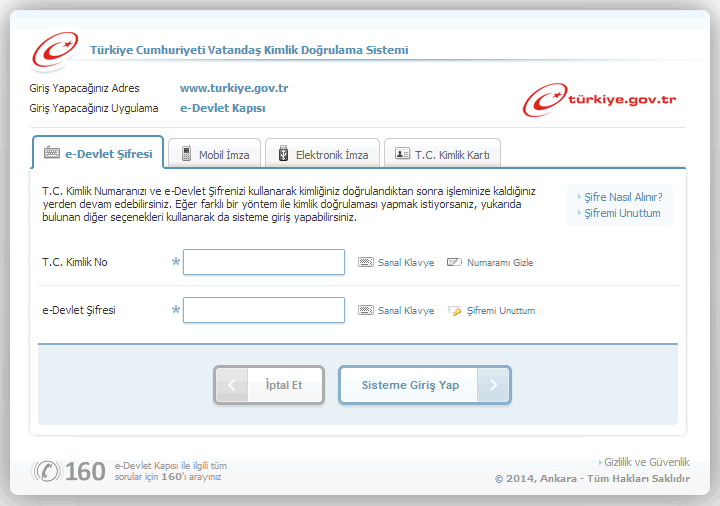The image size is (720, 506).
Task: Open Sanal Klavye for T.C. Kimlik No
Action: [x=406, y=263]
